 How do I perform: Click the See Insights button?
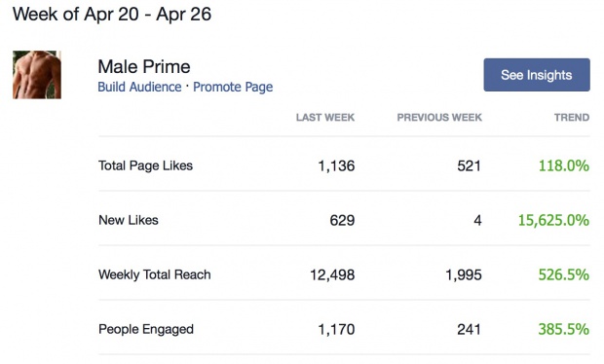coord(537,75)
